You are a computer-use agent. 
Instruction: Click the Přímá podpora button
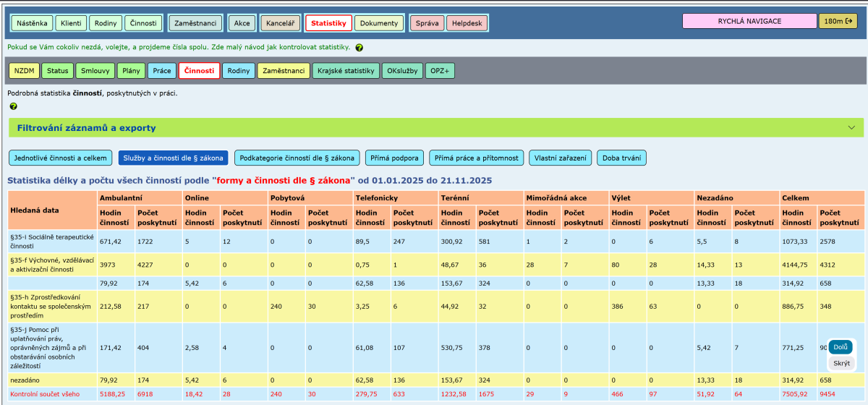(394, 158)
